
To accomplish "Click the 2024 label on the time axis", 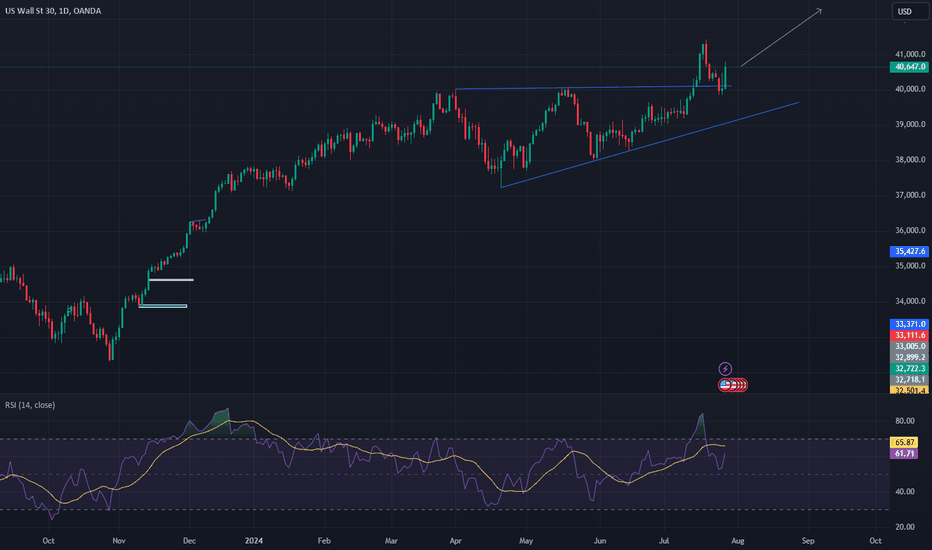I will point(254,540).
